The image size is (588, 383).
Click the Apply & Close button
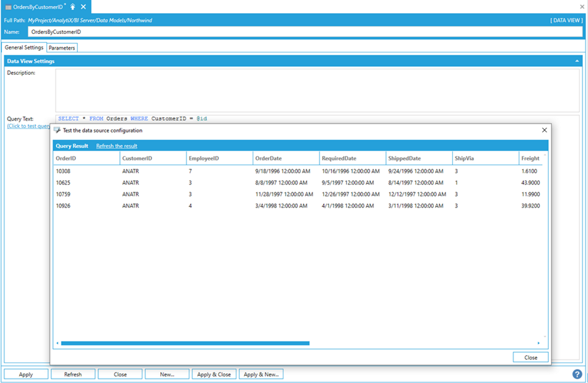pos(214,374)
